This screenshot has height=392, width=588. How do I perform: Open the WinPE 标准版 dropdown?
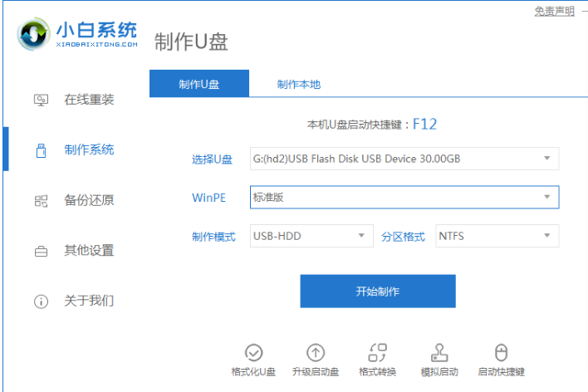[x=546, y=197]
